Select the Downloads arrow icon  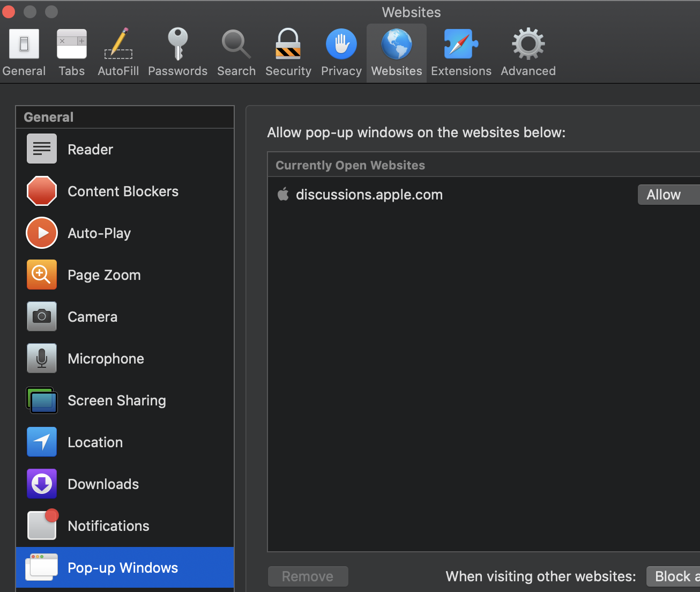click(42, 484)
